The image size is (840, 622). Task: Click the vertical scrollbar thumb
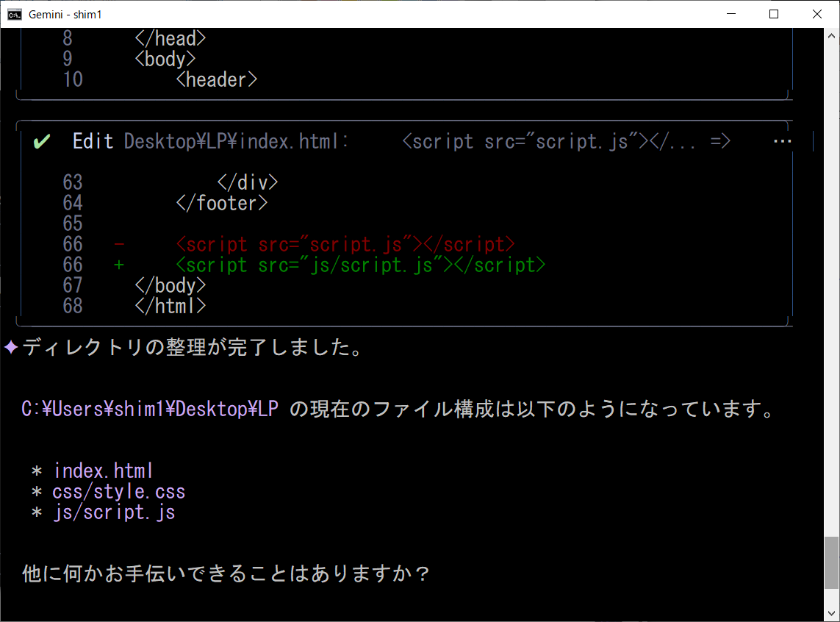coord(831,562)
